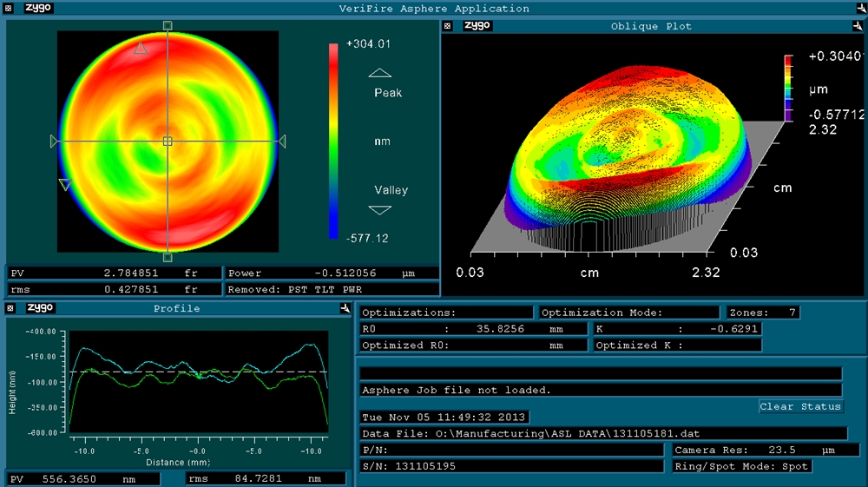
Task: Click the Ring/Spot Mode: Spot field
Action: [x=742, y=466]
